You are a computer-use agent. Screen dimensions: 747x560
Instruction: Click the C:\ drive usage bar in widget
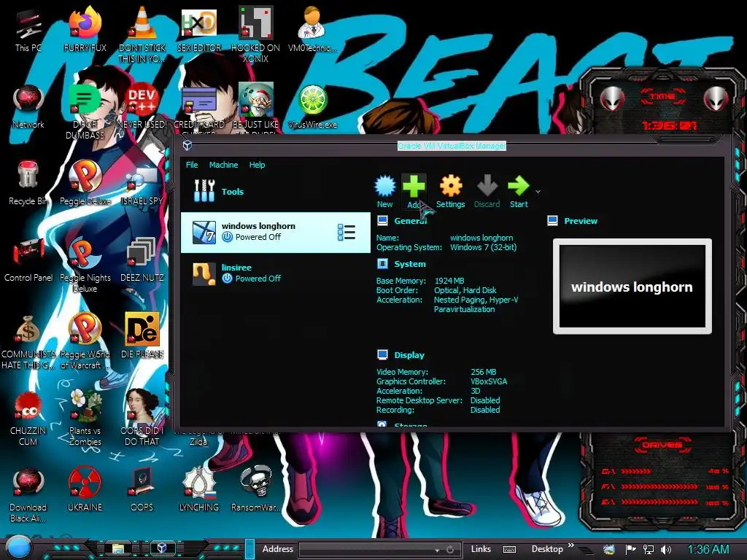636,472
